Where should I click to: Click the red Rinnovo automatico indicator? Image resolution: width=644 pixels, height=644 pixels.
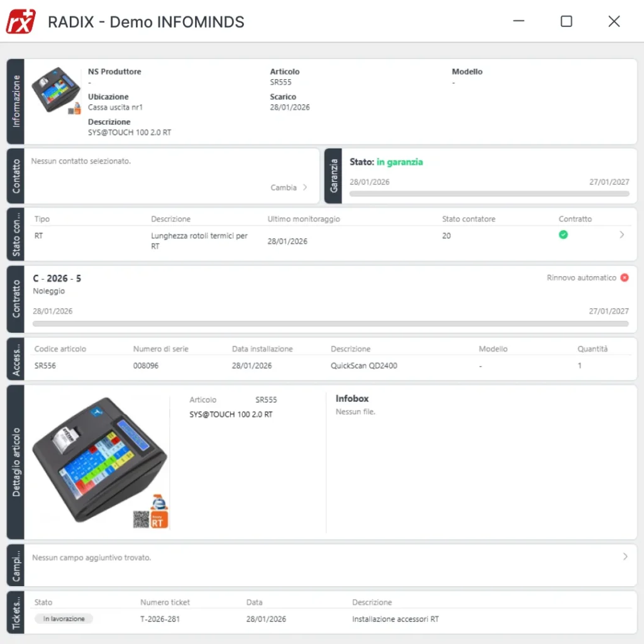click(x=624, y=277)
